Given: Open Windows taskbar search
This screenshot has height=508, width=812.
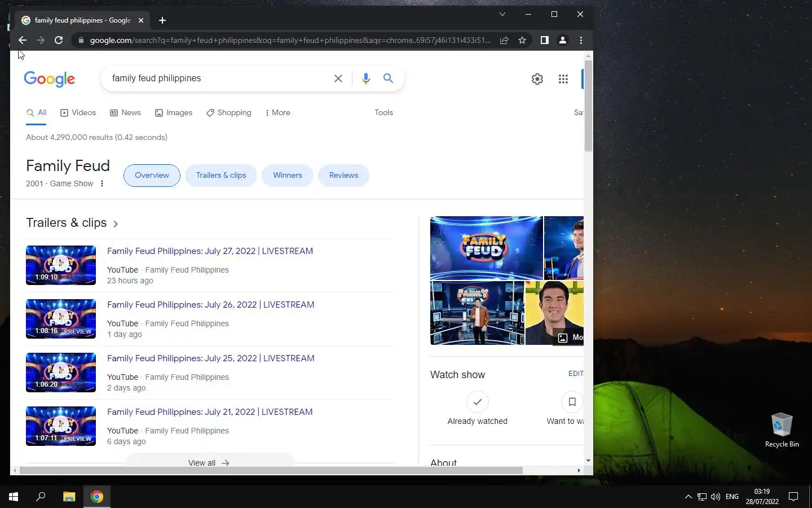Looking at the screenshot, I should (41, 497).
